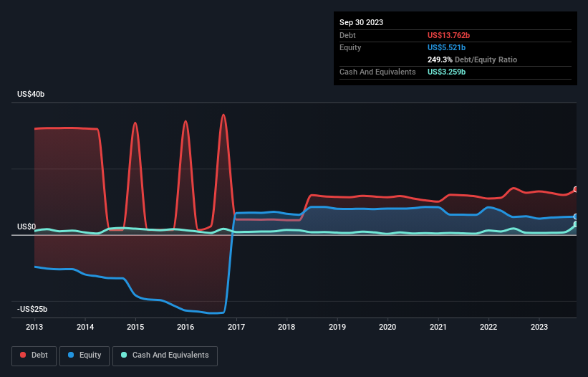588x377 pixels.
Task: Click the 2018 x-axis label
Action: click(286, 327)
